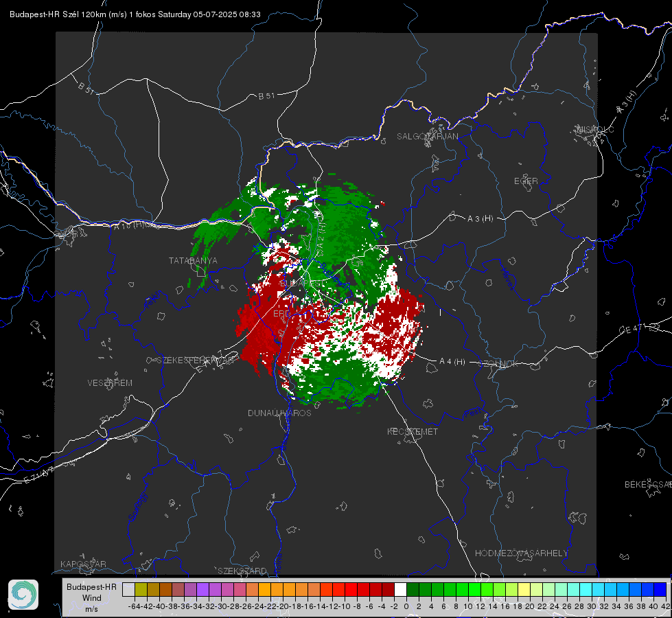The height and width of the screenshot is (618, 672).
Task: Pick the yellow swatch between 18 and 20
Action: [x=524, y=589]
